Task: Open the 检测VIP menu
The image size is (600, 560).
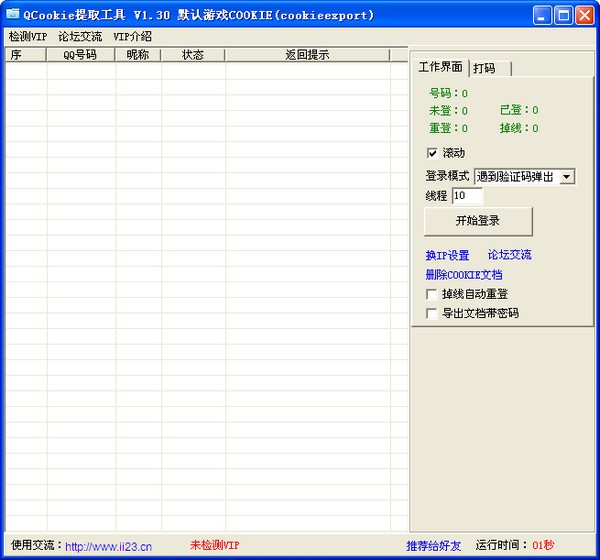Action: (x=28, y=37)
